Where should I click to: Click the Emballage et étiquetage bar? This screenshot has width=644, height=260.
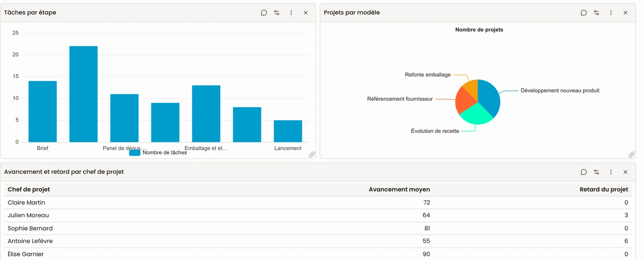pos(206,114)
